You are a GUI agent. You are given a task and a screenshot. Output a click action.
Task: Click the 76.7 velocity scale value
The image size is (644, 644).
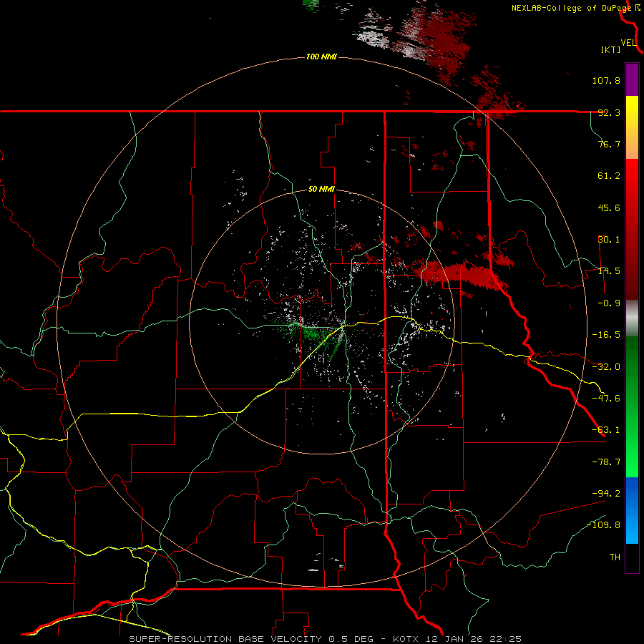[609, 144]
